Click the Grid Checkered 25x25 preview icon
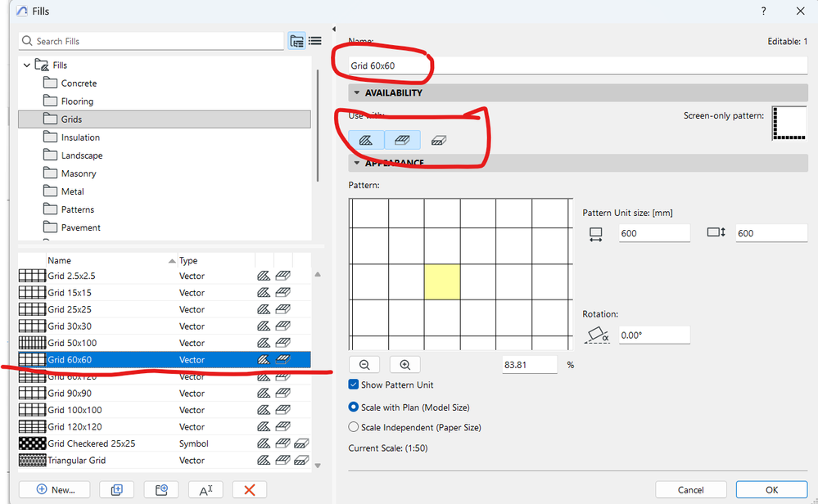 (33, 443)
